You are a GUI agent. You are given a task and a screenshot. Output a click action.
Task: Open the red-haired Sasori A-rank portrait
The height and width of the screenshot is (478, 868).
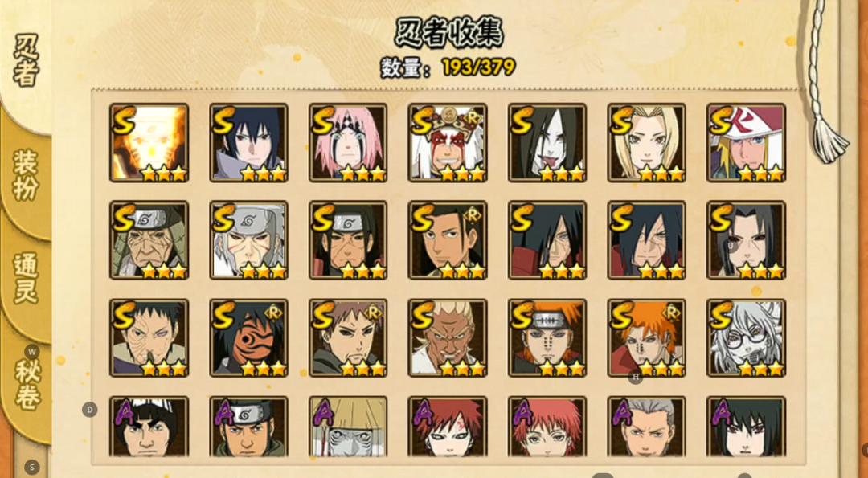coord(547,427)
